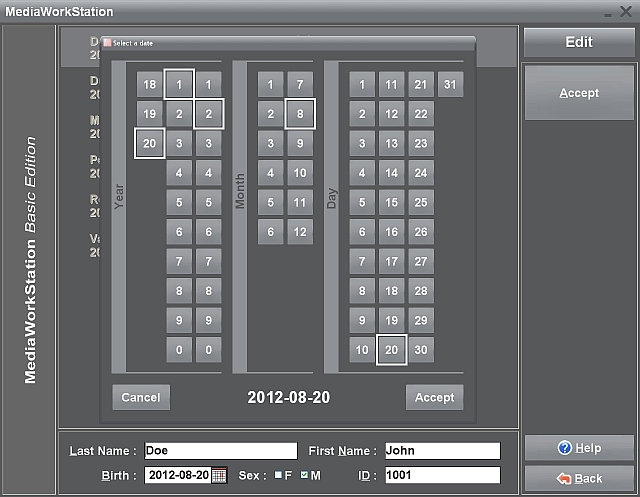Pick month 11 in Month panel
The image size is (640, 497).
click(x=300, y=202)
